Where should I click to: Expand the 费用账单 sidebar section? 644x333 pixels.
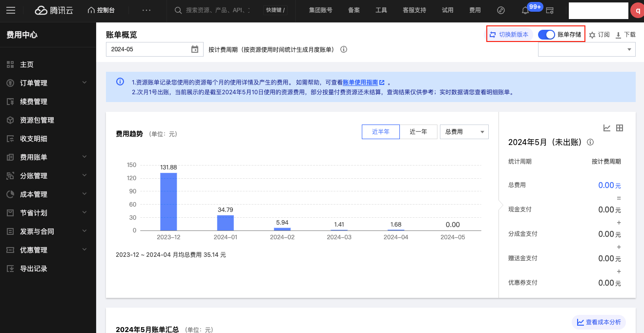pos(47,157)
